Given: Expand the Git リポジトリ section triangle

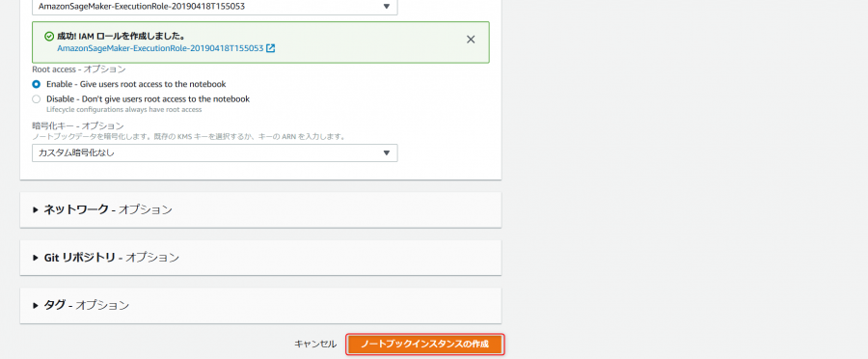Looking at the screenshot, I should click(x=36, y=258).
